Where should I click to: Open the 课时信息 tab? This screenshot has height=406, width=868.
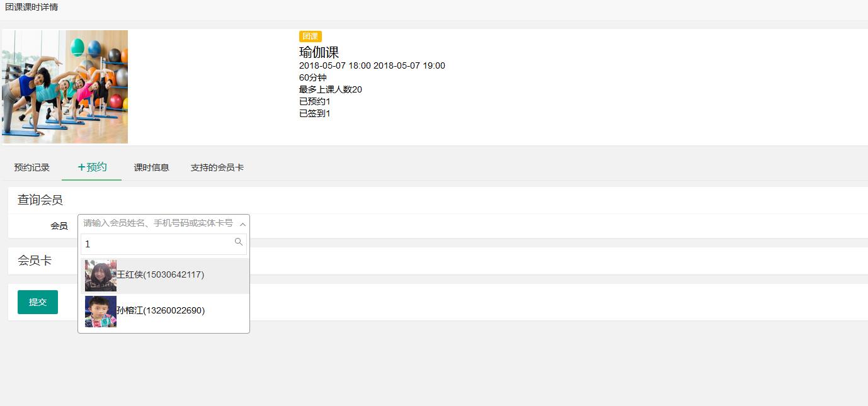point(151,167)
